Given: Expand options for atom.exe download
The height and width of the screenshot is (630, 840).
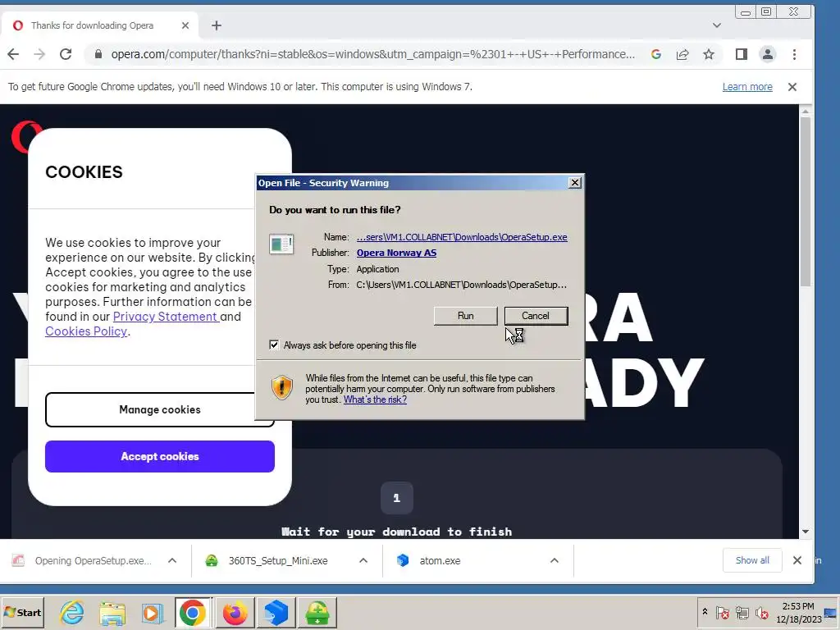Looking at the screenshot, I should point(555,560).
